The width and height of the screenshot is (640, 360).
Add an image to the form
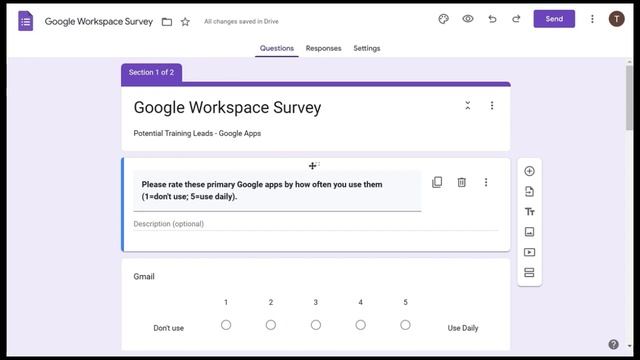[529, 232]
